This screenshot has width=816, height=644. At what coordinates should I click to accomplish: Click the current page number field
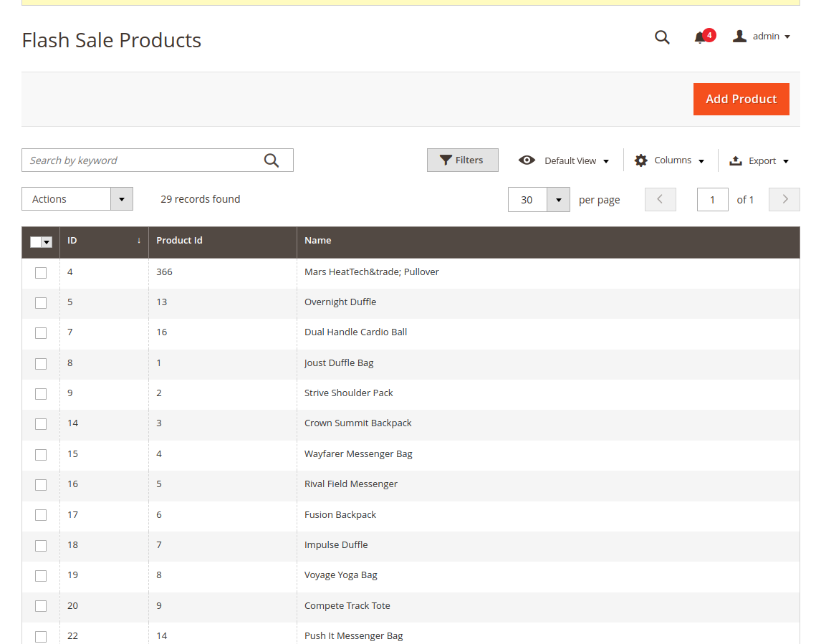(x=712, y=199)
